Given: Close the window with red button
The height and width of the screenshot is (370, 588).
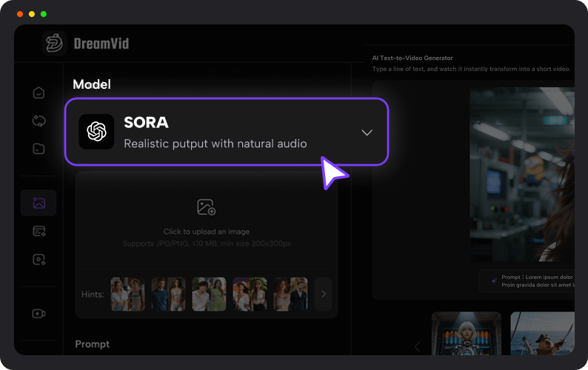Looking at the screenshot, I should click(x=20, y=14).
